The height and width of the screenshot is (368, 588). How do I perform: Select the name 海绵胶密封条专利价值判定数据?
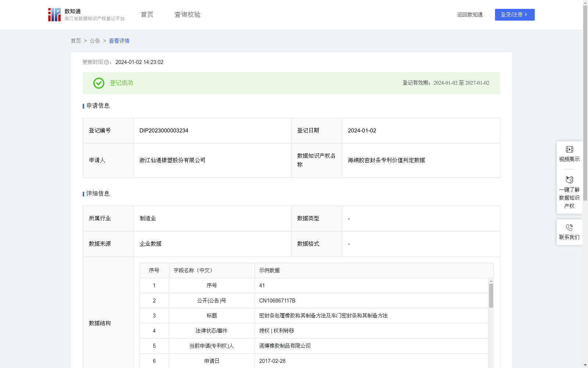(x=386, y=160)
